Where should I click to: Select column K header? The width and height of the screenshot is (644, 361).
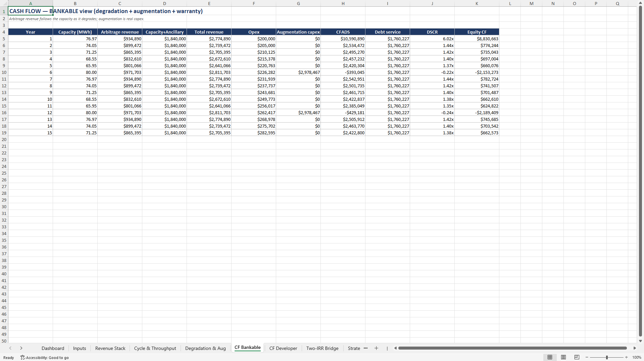pyautogui.click(x=477, y=3)
